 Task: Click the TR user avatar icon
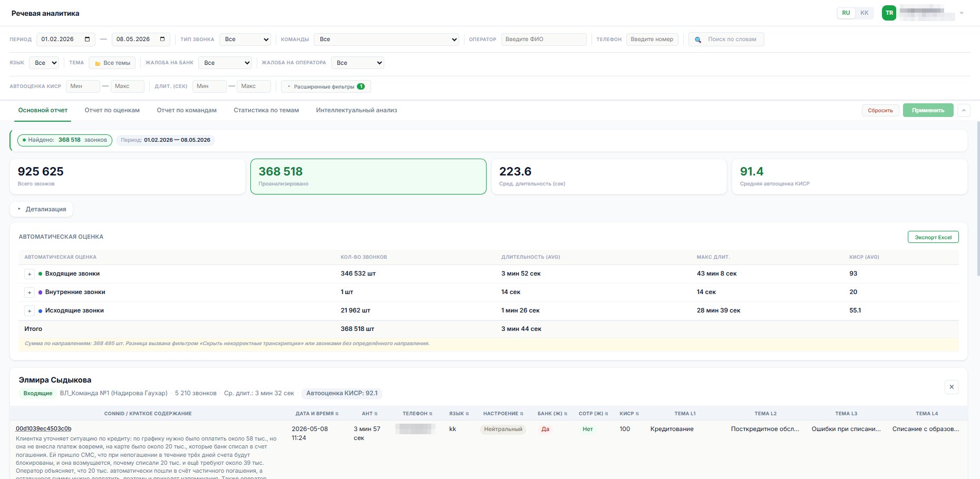coord(889,13)
